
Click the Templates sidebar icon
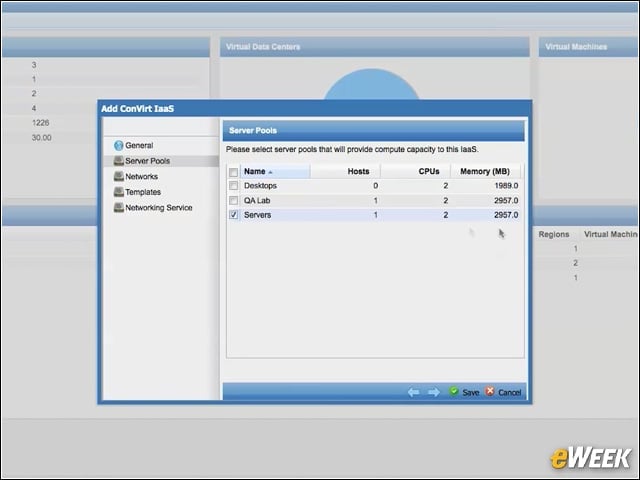119,192
